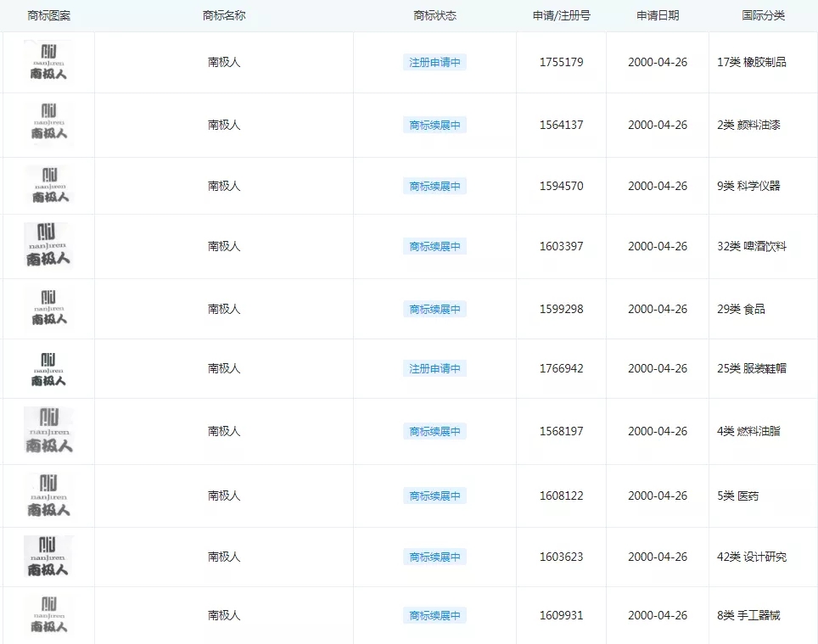
Task: Click the 国际分类 column header
Action: [x=763, y=15]
